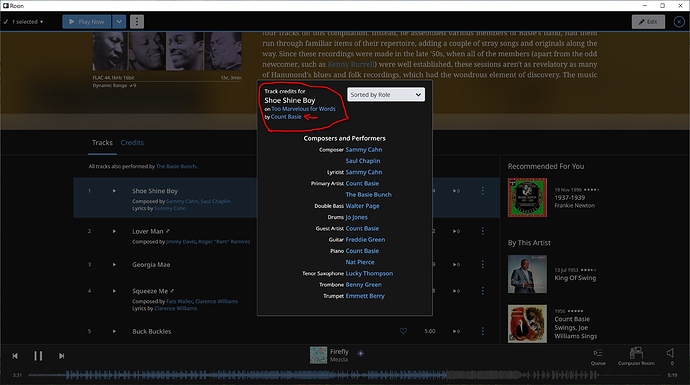690x385 pixels.
Task: Open the 1937-1939 Frankie Newton album cover
Action: 527,198
